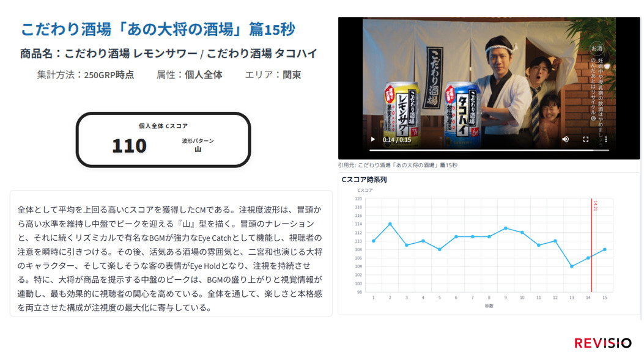Click the y-axis value 120
This screenshot has height=358, width=644.
(358, 199)
